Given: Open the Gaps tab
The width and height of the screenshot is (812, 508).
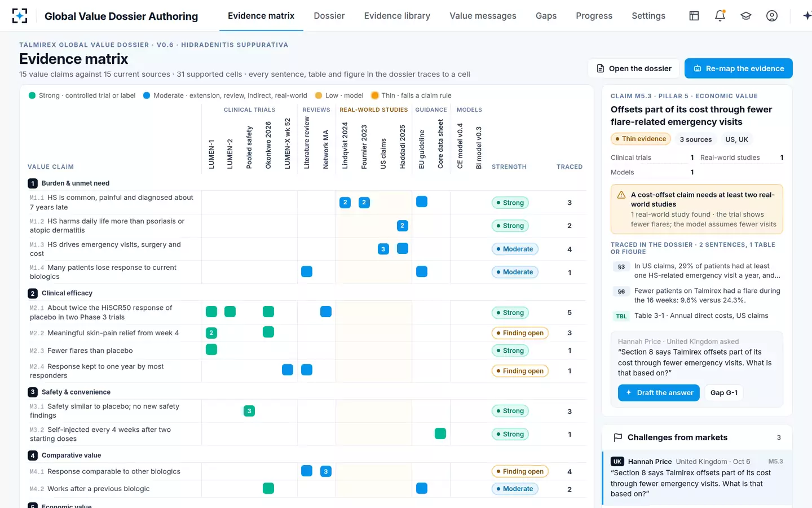Looking at the screenshot, I should pyautogui.click(x=546, y=16).
